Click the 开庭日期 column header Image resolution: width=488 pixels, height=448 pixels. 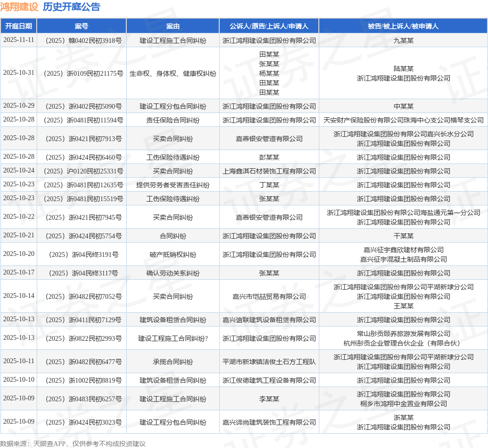point(19,26)
